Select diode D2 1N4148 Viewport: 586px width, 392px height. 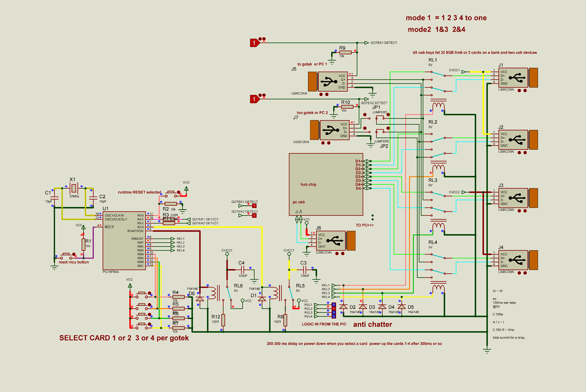pyautogui.click(x=344, y=306)
